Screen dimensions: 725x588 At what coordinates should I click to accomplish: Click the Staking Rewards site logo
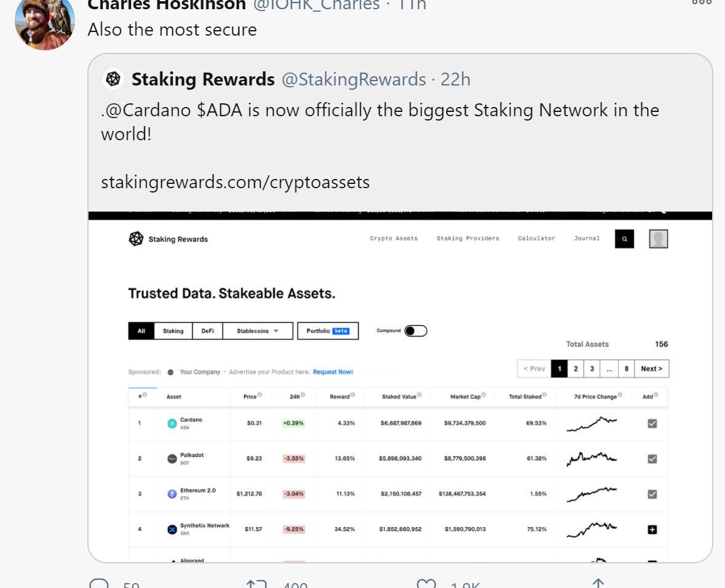click(136, 239)
